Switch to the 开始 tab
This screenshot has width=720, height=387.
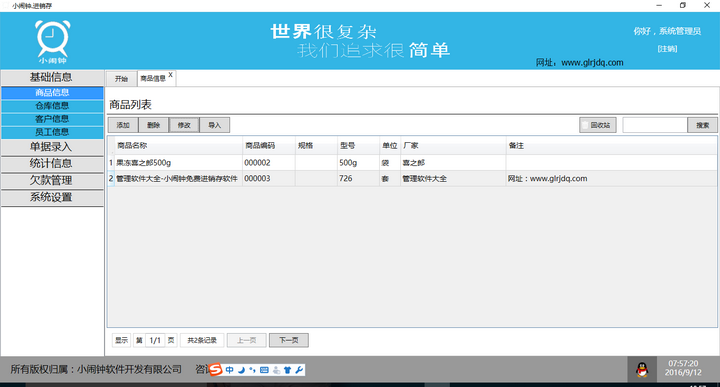click(121, 79)
